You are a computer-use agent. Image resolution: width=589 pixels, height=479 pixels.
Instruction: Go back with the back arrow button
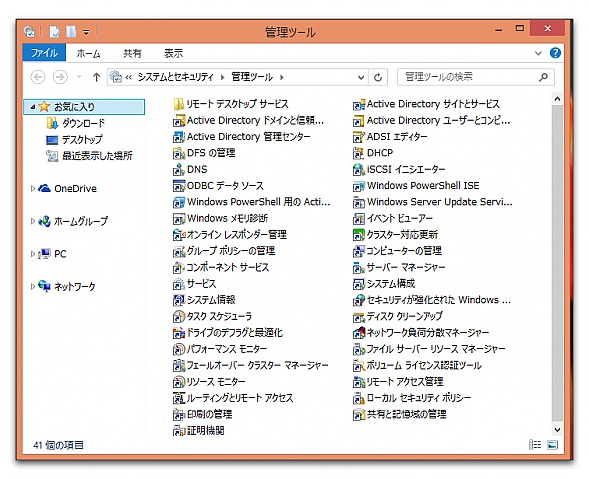[x=38, y=77]
